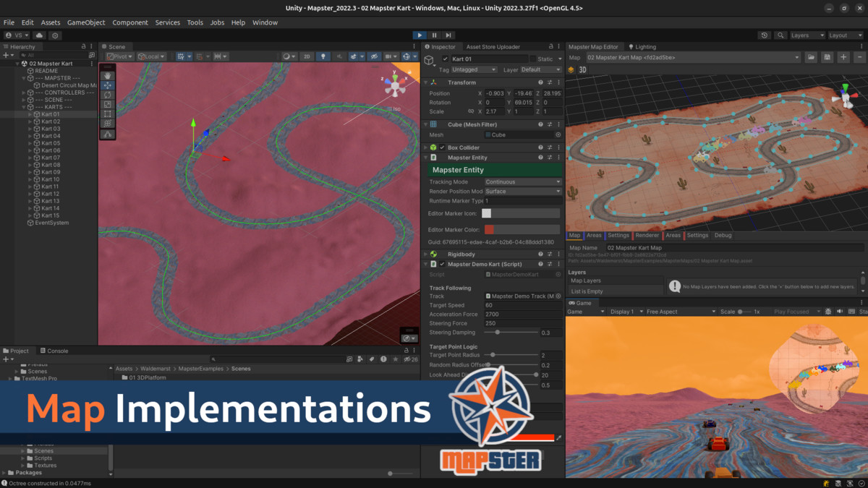
Task: Select the Move tool in Scene overlay
Action: tap(108, 85)
